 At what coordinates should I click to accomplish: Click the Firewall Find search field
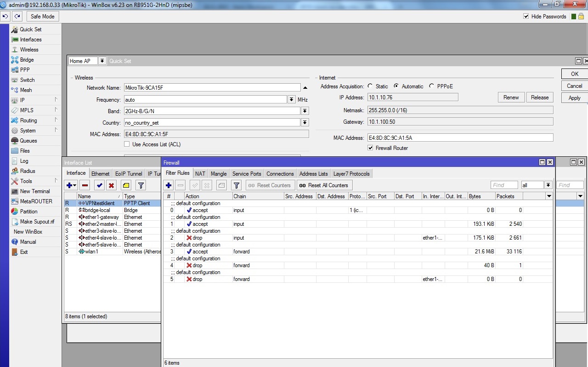coord(504,185)
